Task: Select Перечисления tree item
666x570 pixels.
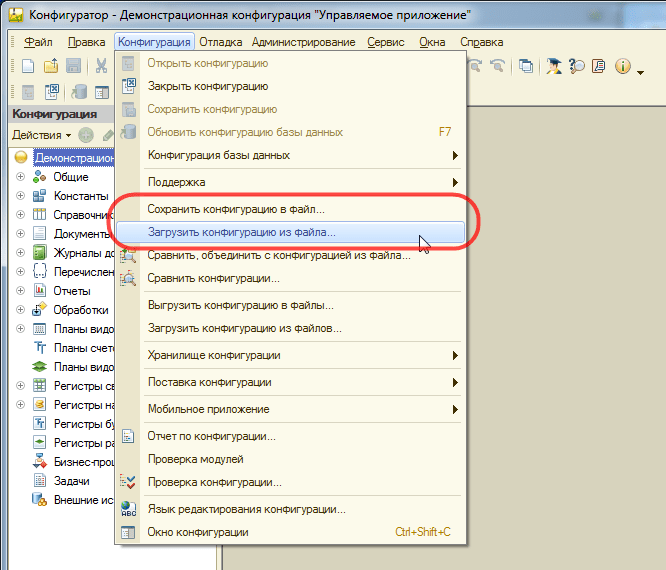Action: [84, 272]
